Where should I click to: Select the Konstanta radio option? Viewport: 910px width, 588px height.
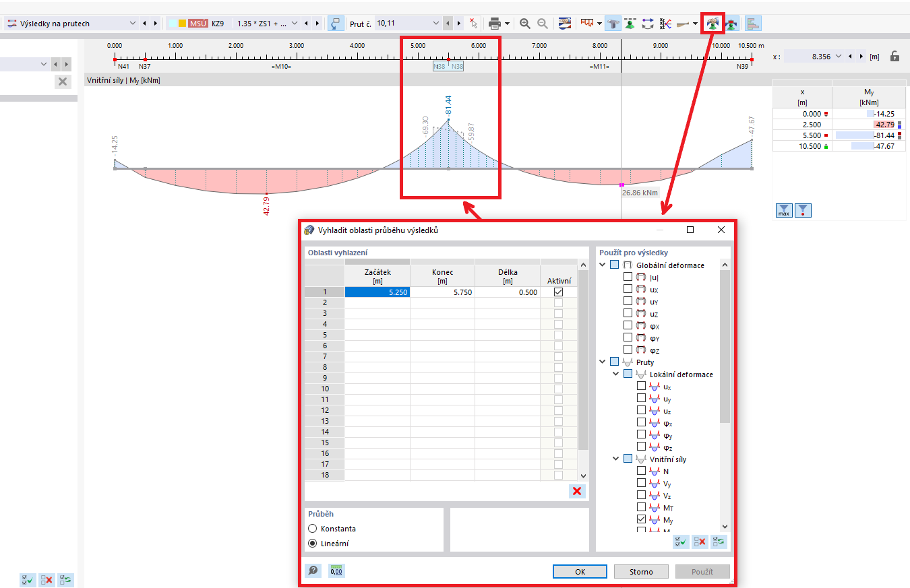click(x=312, y=529)
